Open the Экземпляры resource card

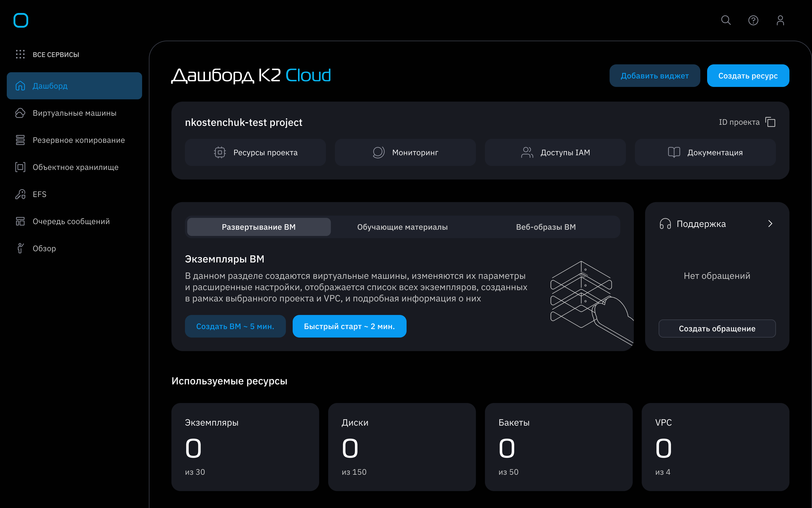pos(245,447)
